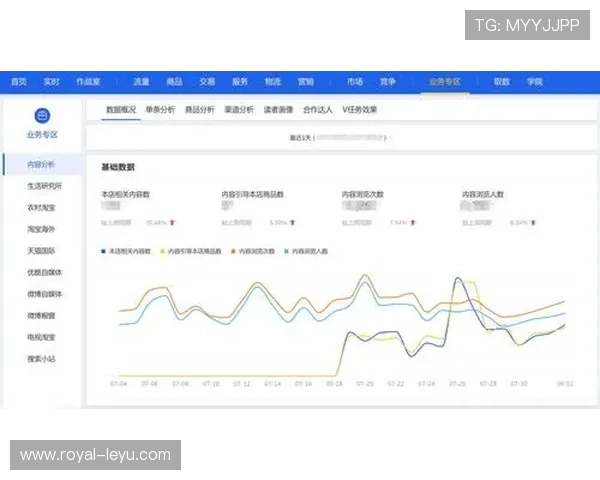
Task: Click the 07-18 date label on chart axis
Action: click(x=334, y=384)
